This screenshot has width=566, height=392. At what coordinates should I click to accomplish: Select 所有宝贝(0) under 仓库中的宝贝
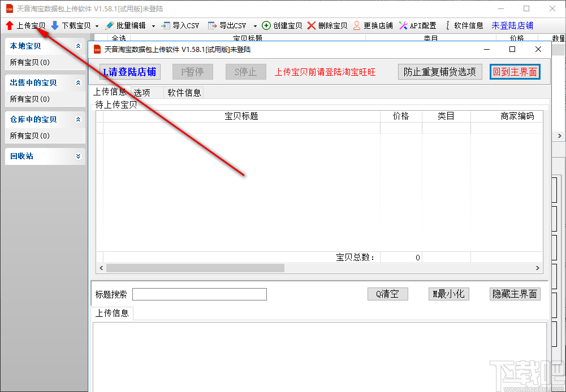(30, 136)
